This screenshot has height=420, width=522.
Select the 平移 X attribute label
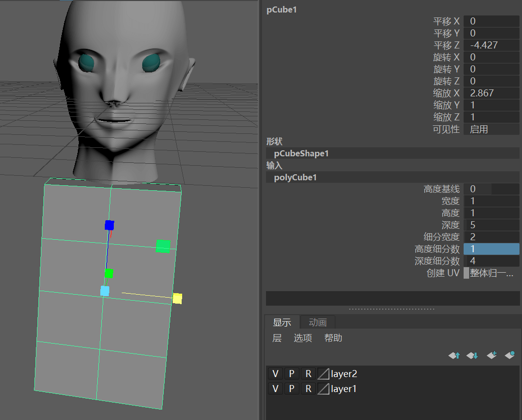[447, 21]
